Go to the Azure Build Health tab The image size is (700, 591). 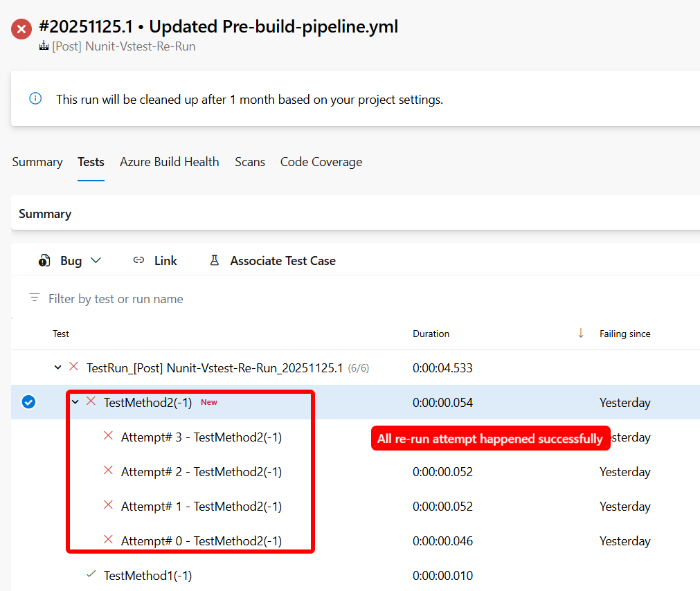[169, 162]
